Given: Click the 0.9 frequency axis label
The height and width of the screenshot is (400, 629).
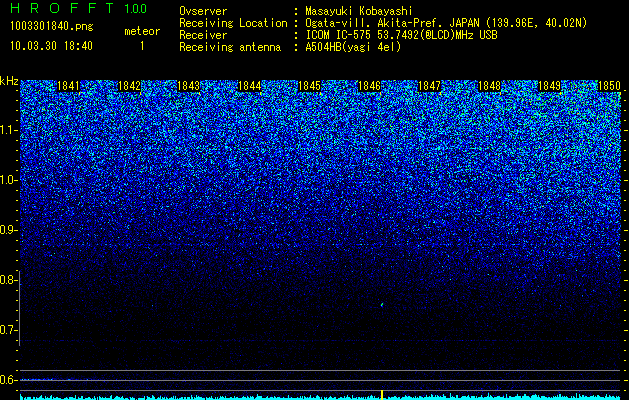Looking at the screenshot, I should click(8, 230).
